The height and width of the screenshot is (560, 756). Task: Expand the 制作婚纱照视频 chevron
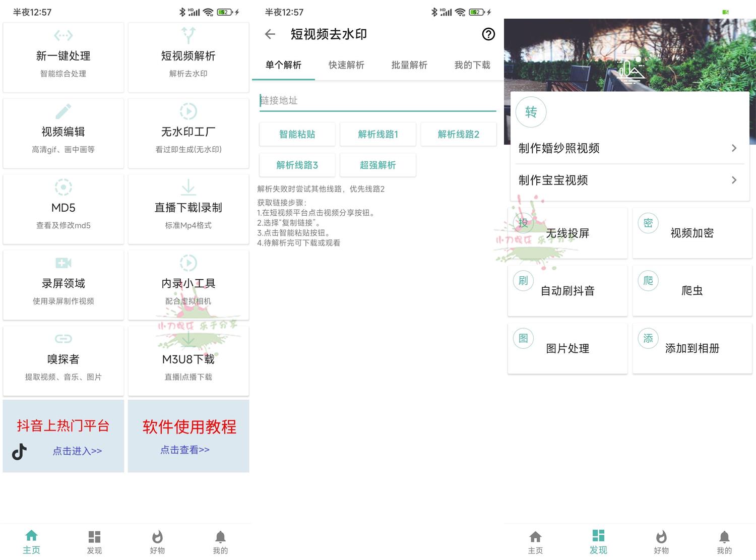(734, 148)
